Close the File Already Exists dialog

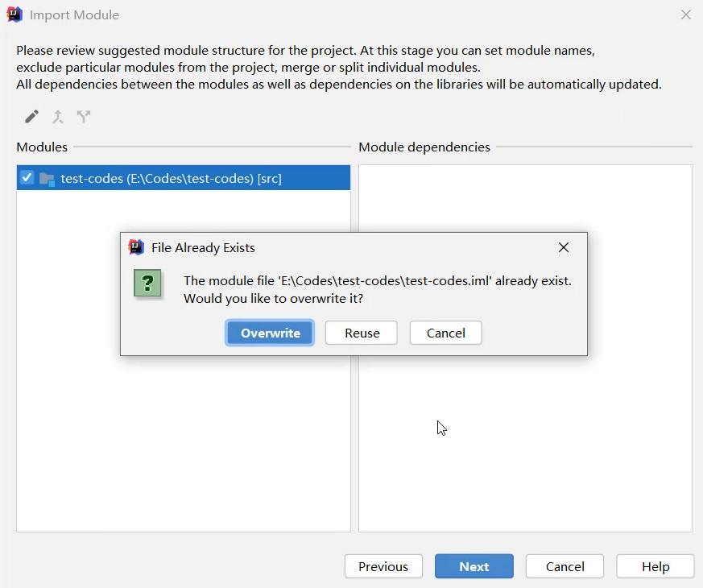click(x=564, y=247)
